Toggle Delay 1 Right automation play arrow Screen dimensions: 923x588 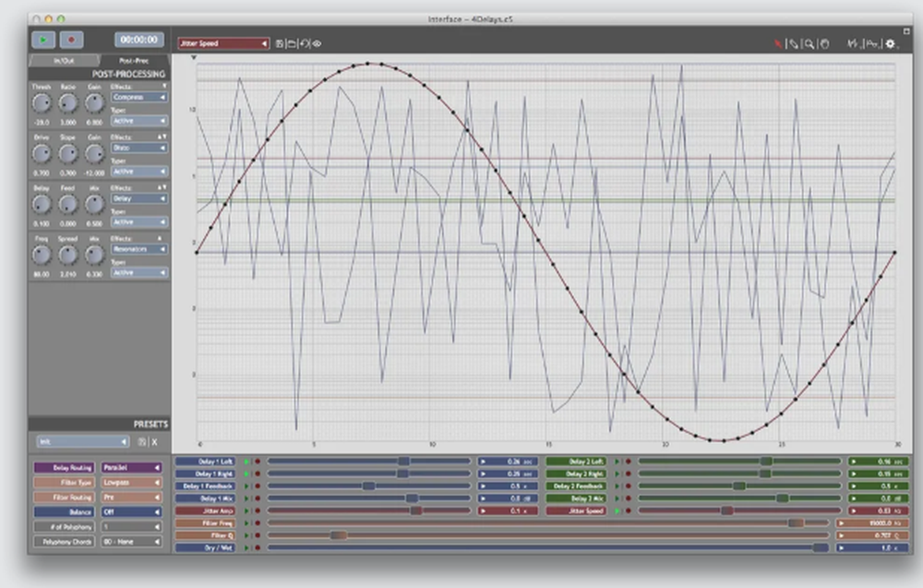(x=247, y=474)
